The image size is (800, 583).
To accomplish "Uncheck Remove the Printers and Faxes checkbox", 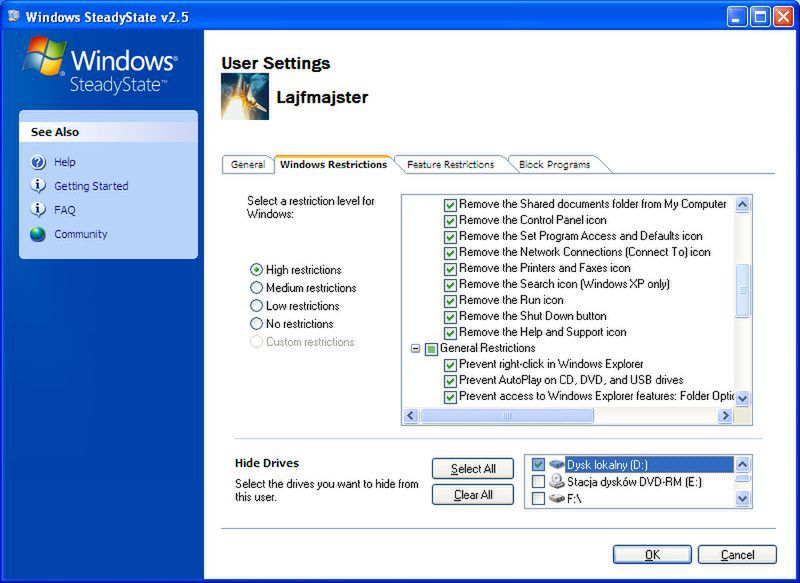I will [450, 269].
